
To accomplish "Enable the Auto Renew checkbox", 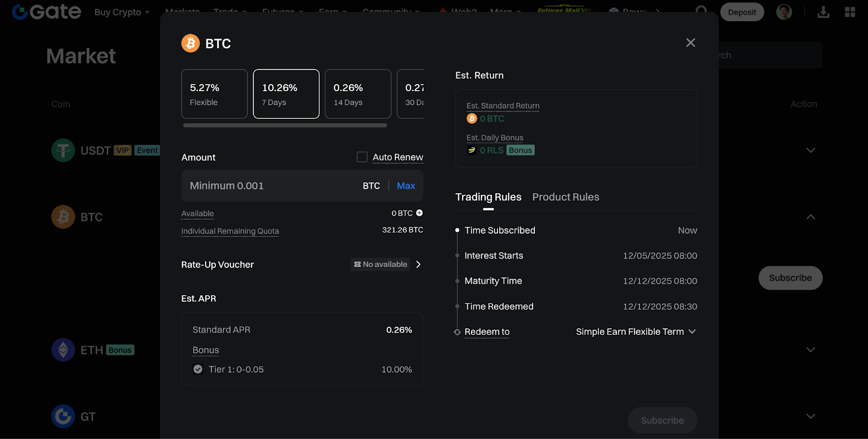I will point(362,157).
